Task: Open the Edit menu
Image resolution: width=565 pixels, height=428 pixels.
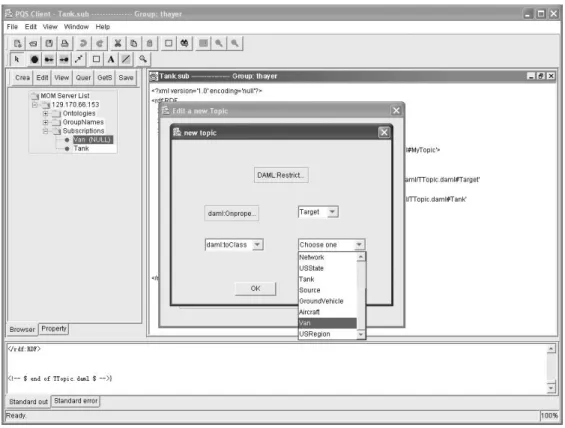Action: (x=31, y=27)
